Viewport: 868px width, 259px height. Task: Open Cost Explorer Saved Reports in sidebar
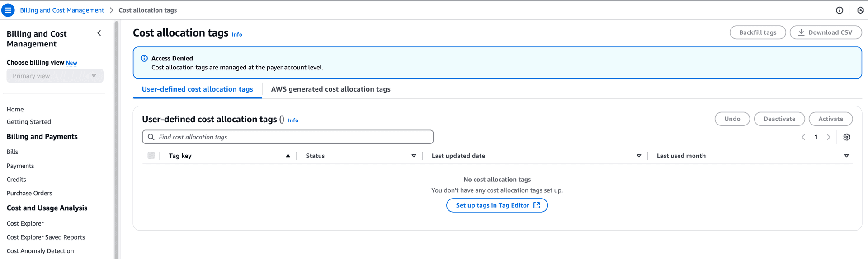pyautogui.click(x=46, y=237)
